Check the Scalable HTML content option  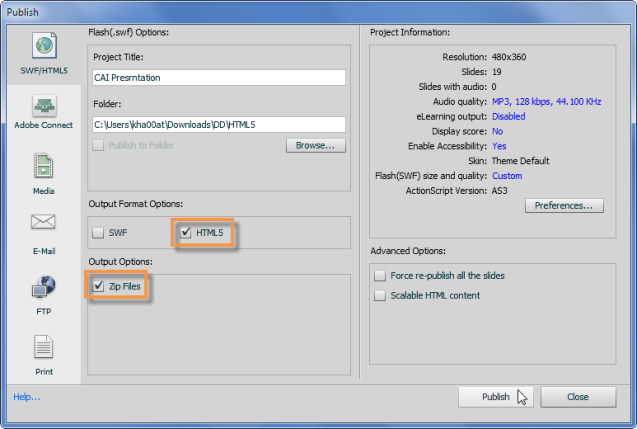tap(380, 295)
